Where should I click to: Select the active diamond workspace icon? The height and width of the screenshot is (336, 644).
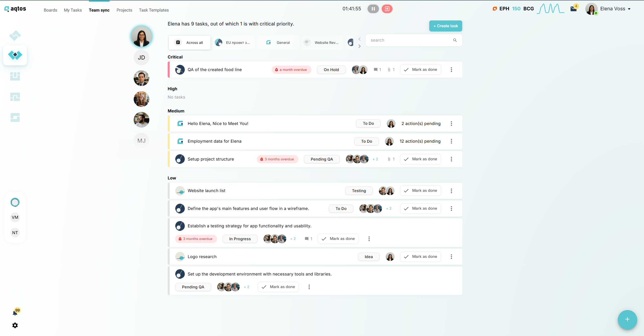tap(15, 55)
